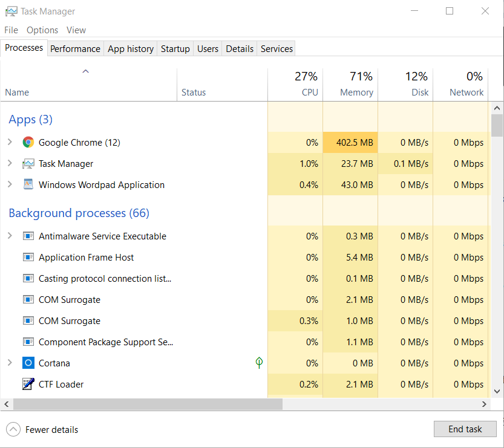
Task: Open the Options menu
Action: 42,30
